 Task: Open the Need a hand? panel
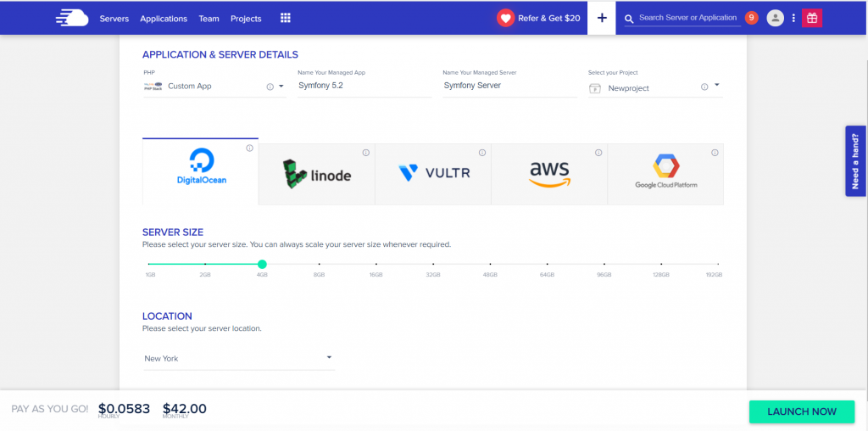click(855, 161)
